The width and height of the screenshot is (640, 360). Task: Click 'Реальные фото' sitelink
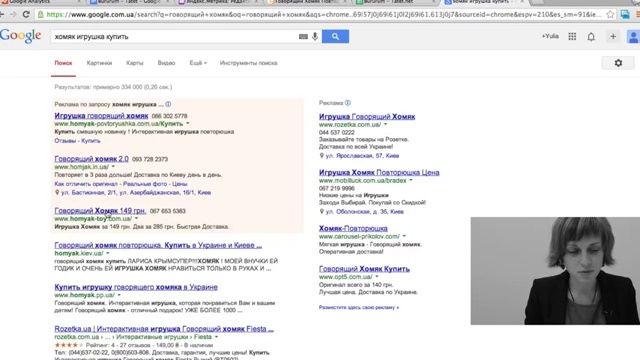pos(145,184)
